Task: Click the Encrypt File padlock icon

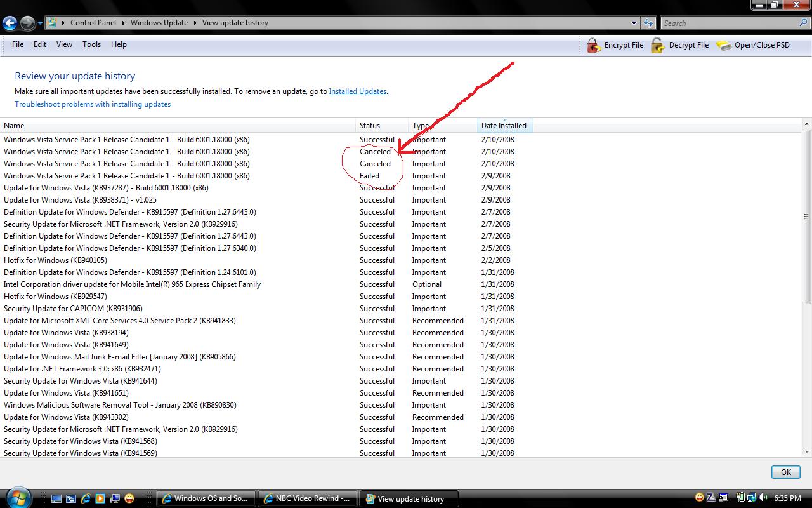Action: [593, 45]
